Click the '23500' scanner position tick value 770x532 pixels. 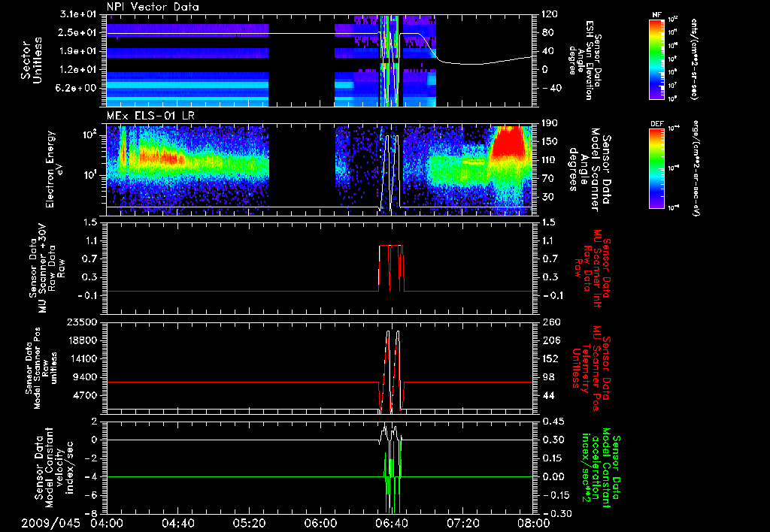pyautogui.click(x=83, y=322)
